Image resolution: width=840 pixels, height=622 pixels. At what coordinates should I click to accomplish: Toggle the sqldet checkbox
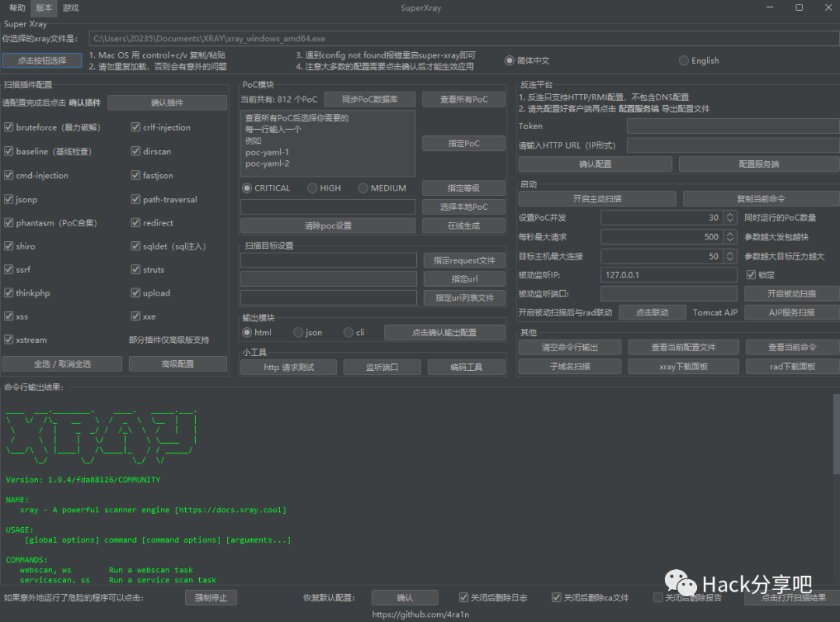point(135,246)
